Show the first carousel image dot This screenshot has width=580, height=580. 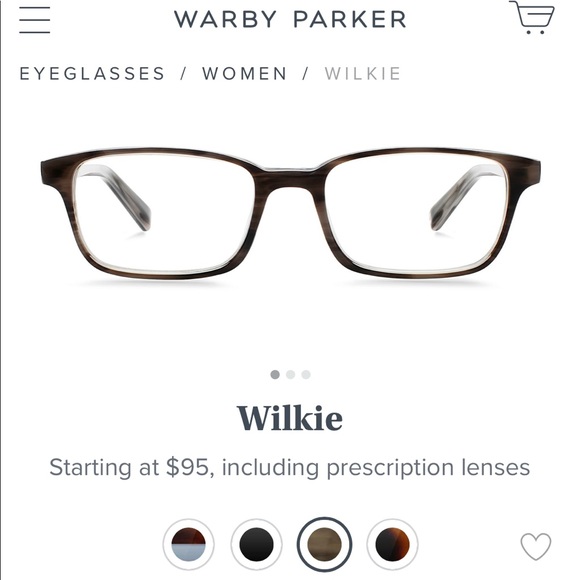(275, 374)
